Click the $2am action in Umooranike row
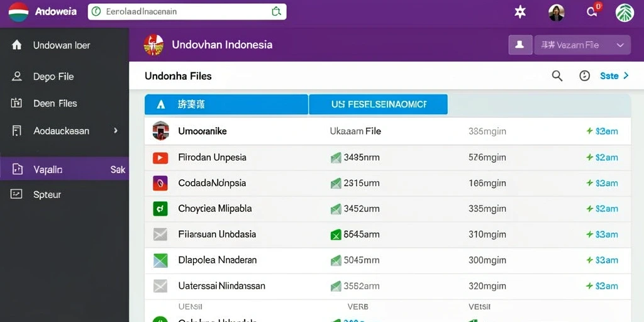Screen dimensions: 644x322 pos(602,131)
